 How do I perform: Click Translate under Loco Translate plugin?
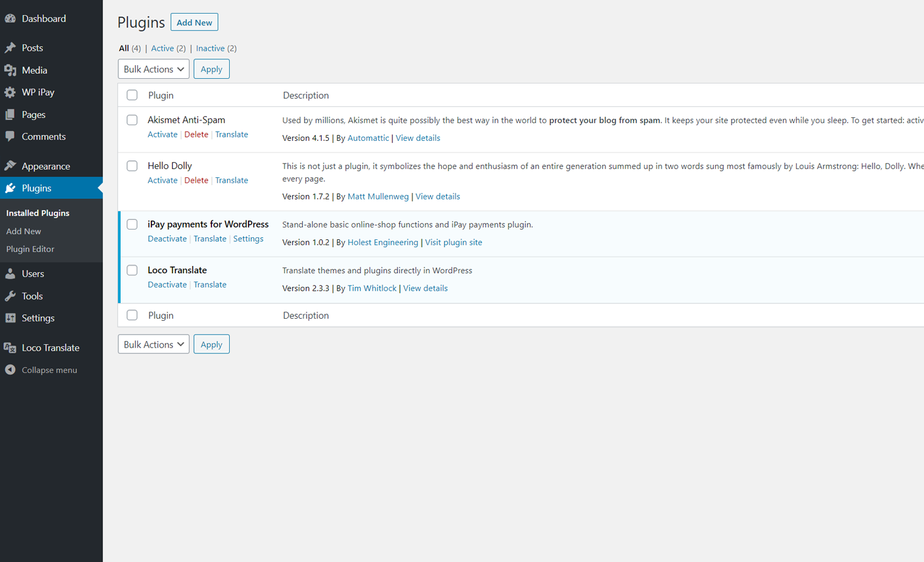click(210, 285)
